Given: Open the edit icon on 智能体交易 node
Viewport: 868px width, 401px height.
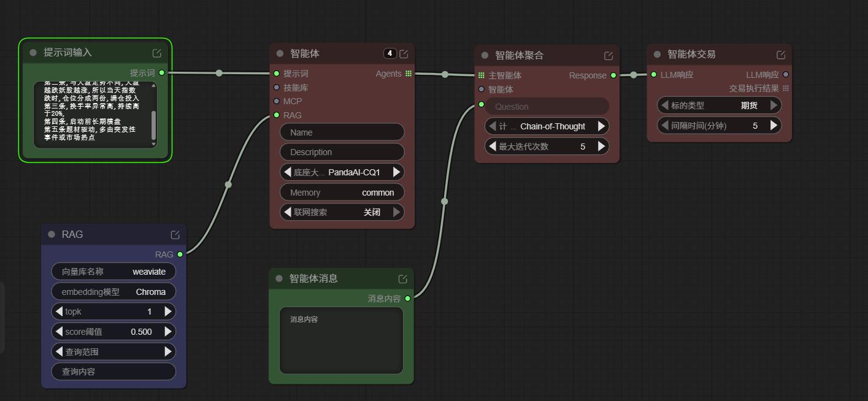Looking at the screenshot, I should point(780,54).
